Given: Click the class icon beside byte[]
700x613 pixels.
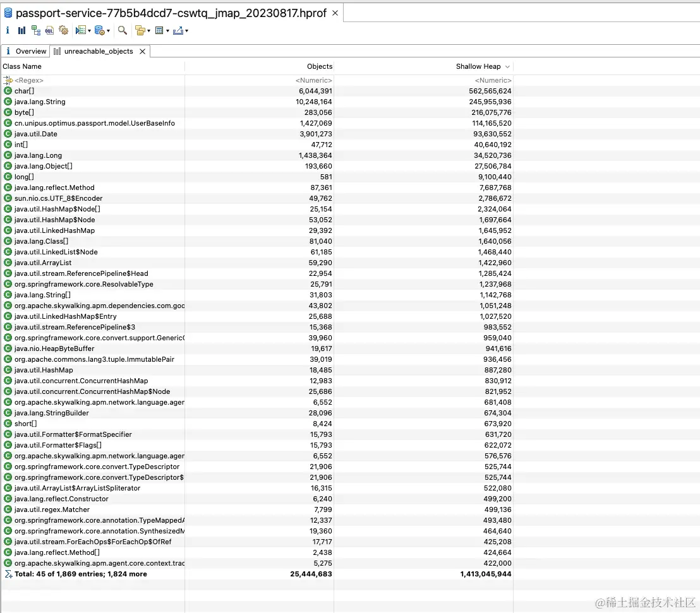Looking at the screenshot, I should [x=8, y=112].
